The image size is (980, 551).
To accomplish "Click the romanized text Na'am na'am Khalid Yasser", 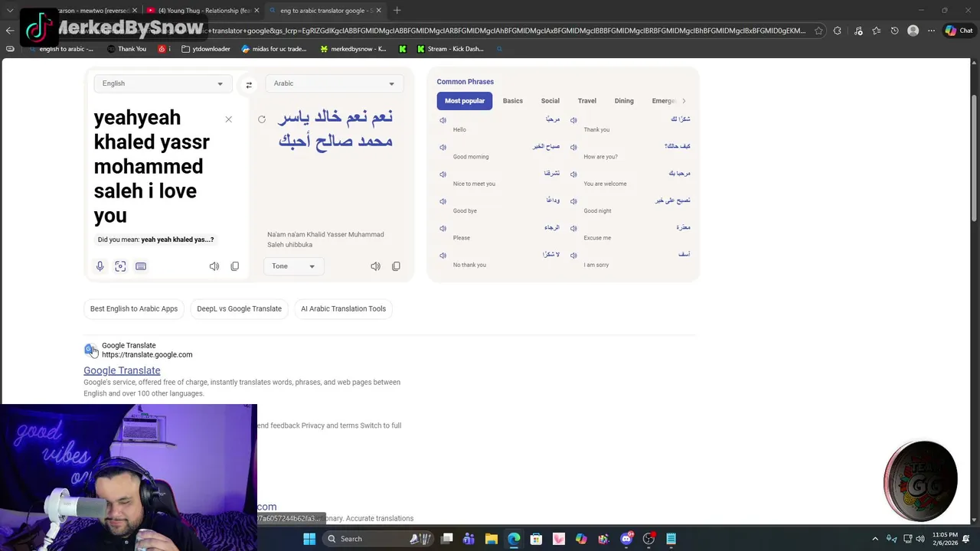I will point(325,240).
